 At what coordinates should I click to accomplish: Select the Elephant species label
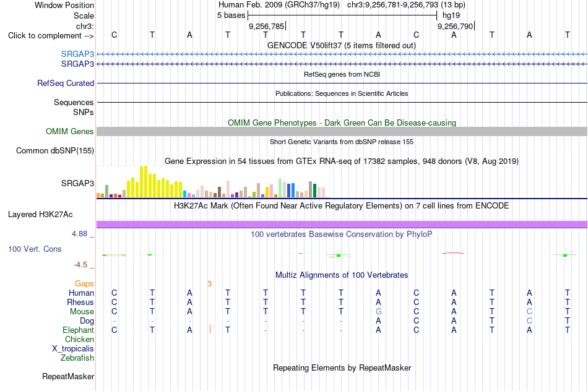79,330
